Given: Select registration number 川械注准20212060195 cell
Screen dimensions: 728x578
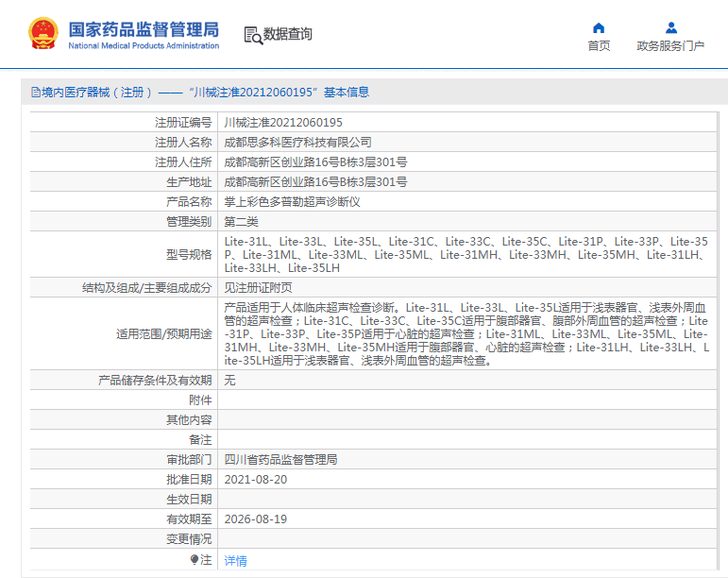Looking at the screenshot, I should click(x=283, y=123).
